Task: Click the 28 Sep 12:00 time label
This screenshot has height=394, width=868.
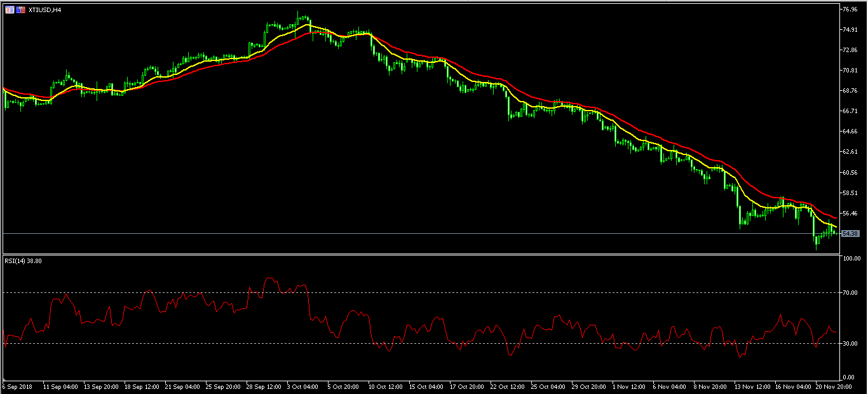Action: tap(263, 386)
